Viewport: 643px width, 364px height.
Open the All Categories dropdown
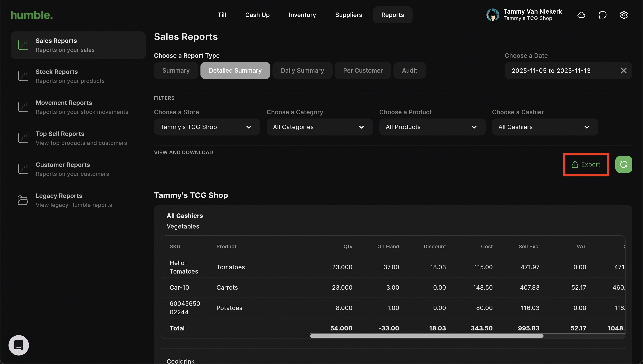pos(319,127)
